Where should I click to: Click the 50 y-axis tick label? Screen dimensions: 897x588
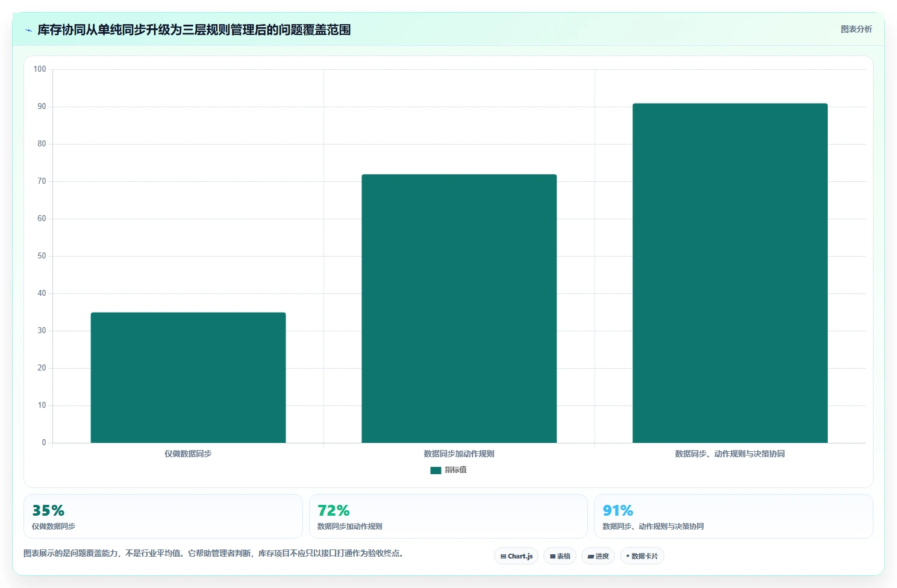coord(42,256)
